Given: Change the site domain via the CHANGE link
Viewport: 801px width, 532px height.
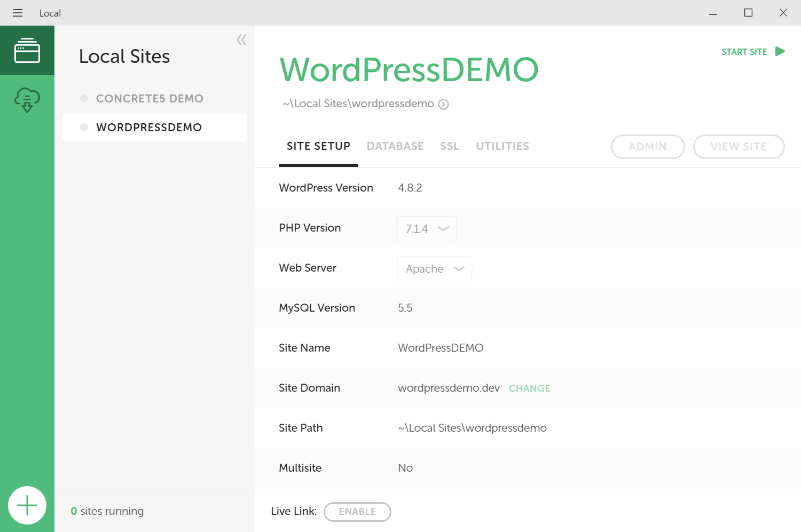Looking at the screenshot, I should click(x=529, y=388).
